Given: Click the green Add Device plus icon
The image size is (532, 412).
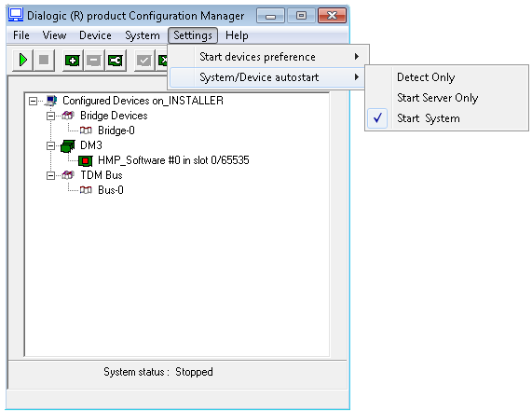Looking at the screenshot, I should click(x=73, y=61).
